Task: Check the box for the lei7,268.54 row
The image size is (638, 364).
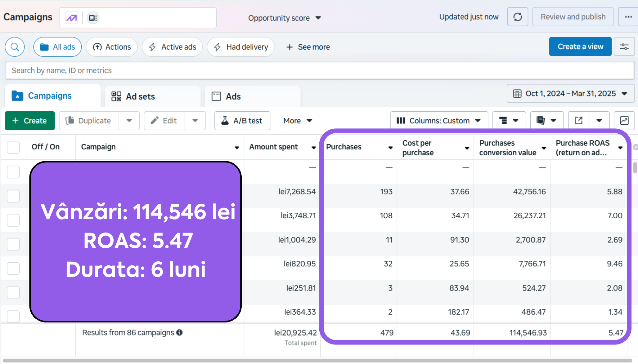Action: click(13, 196)
